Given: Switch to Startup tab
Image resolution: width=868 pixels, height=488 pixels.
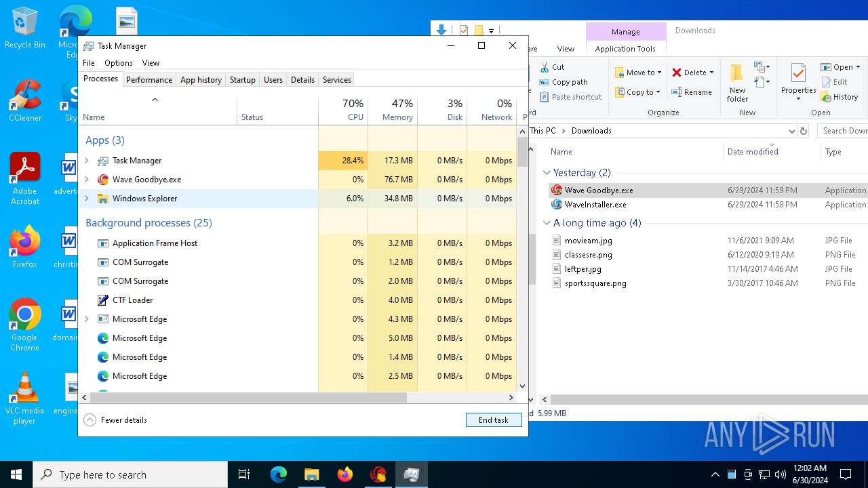Looking at the screenshot, I should point(242,80).
